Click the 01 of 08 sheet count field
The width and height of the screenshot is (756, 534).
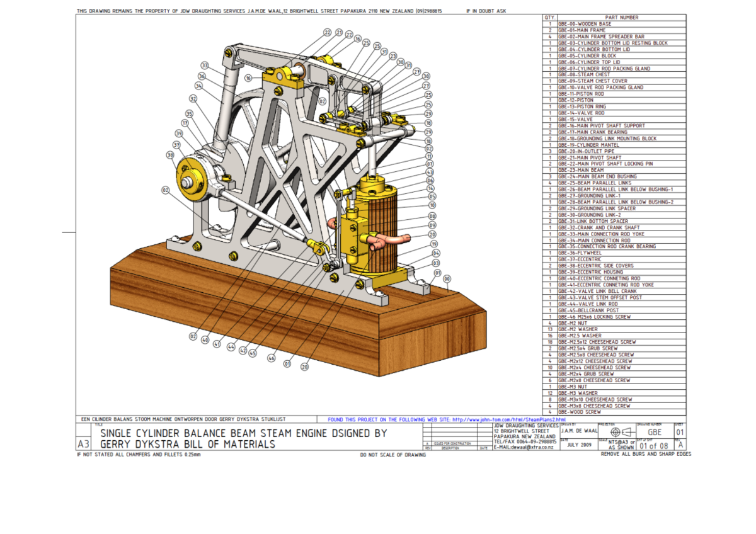coord(653,446)
